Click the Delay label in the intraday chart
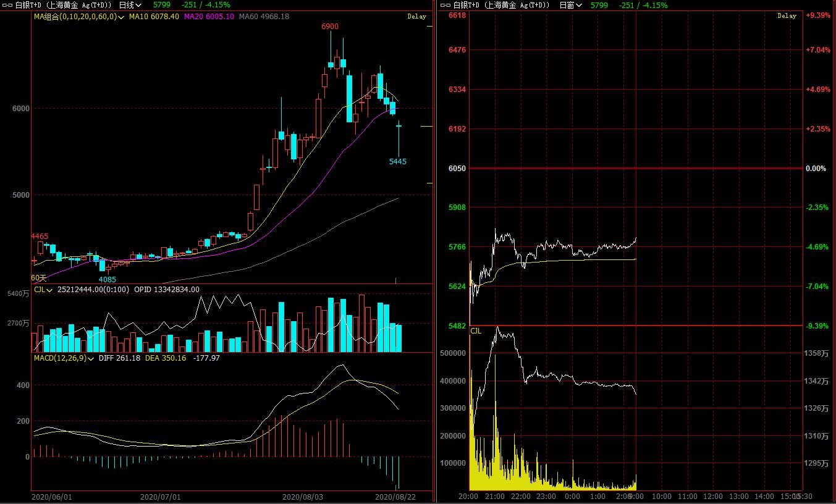This screenshot has height=504, width=836. click(787, 16)
